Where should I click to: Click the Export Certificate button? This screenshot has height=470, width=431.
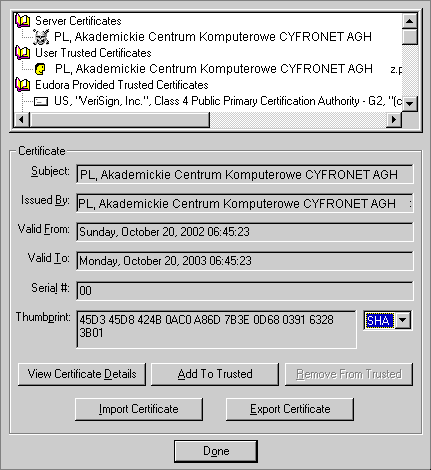pyautogui.click(x=290, y=409)
